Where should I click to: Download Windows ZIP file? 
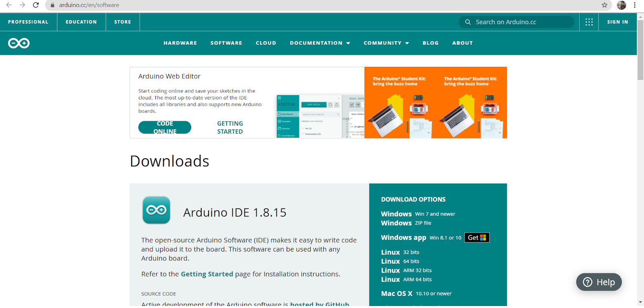tap(406, 223)
